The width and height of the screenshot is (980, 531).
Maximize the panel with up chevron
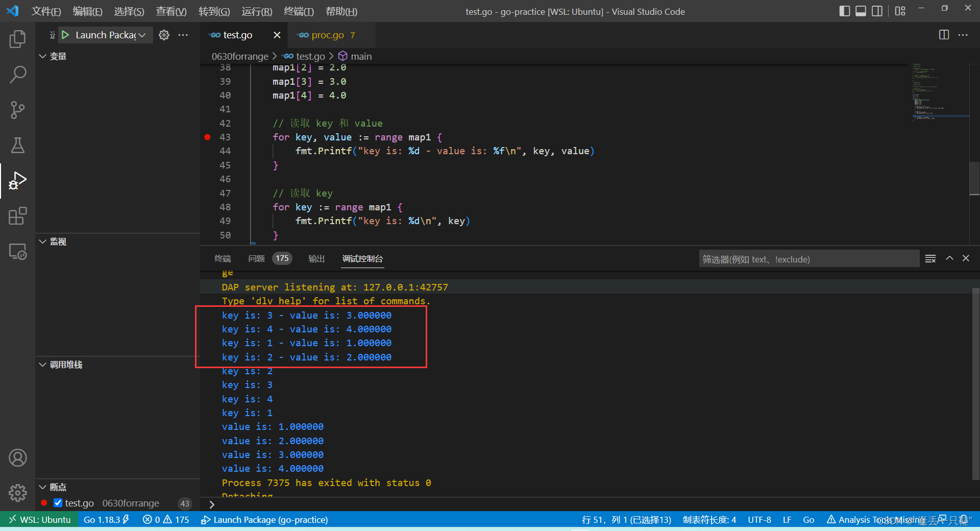[949, 258]
